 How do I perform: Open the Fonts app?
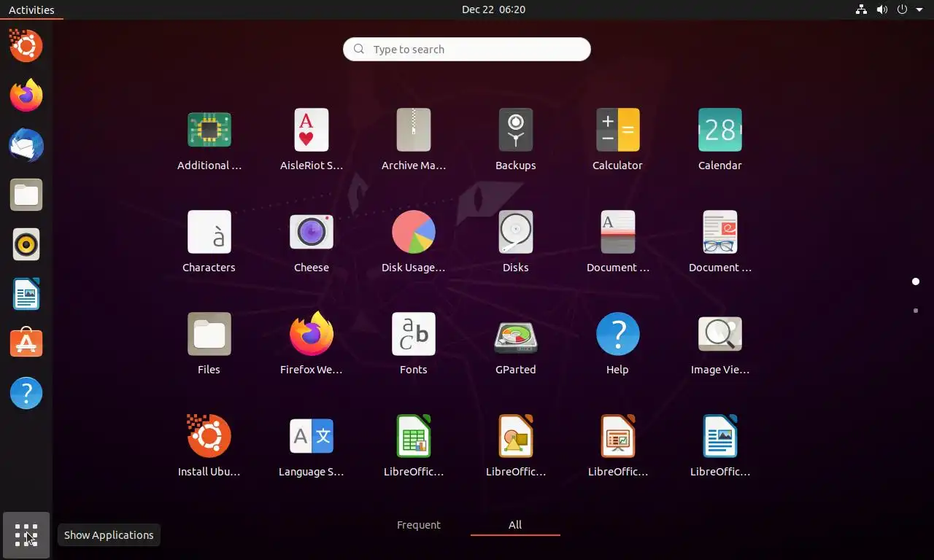414,335
